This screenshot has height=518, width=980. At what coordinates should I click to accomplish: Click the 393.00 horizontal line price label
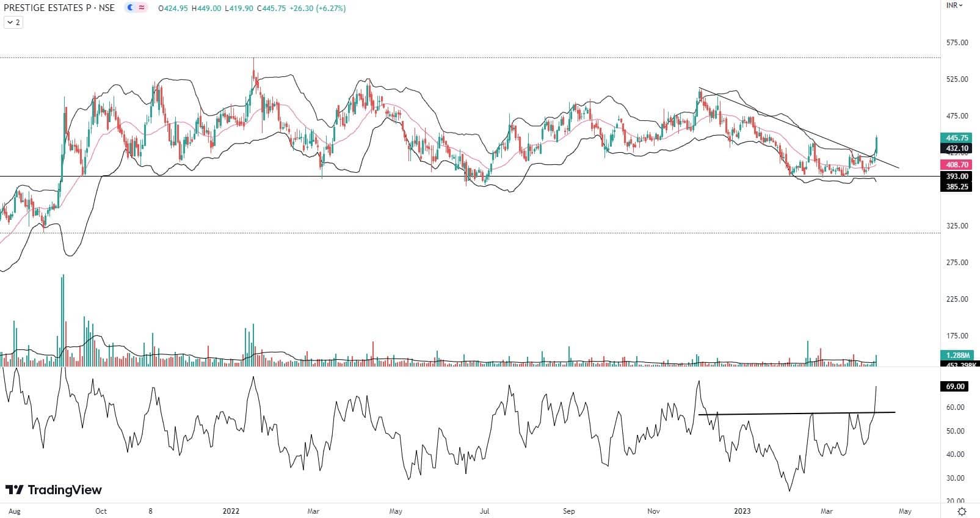point(956,177)
